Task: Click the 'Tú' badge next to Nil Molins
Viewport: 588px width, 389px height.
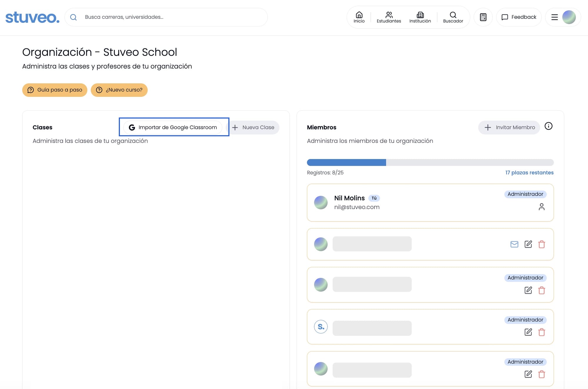Action: coord(374,198)
